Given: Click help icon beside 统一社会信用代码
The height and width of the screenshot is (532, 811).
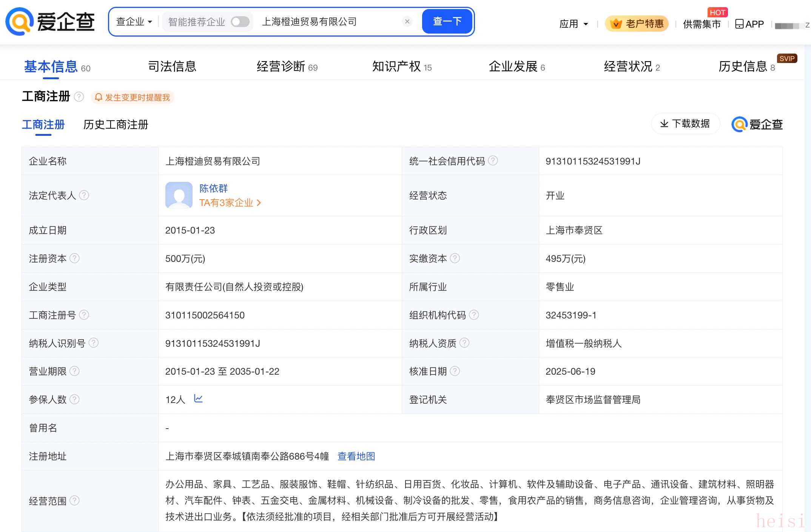Looking at the screenshot, I should coord(493,161).
